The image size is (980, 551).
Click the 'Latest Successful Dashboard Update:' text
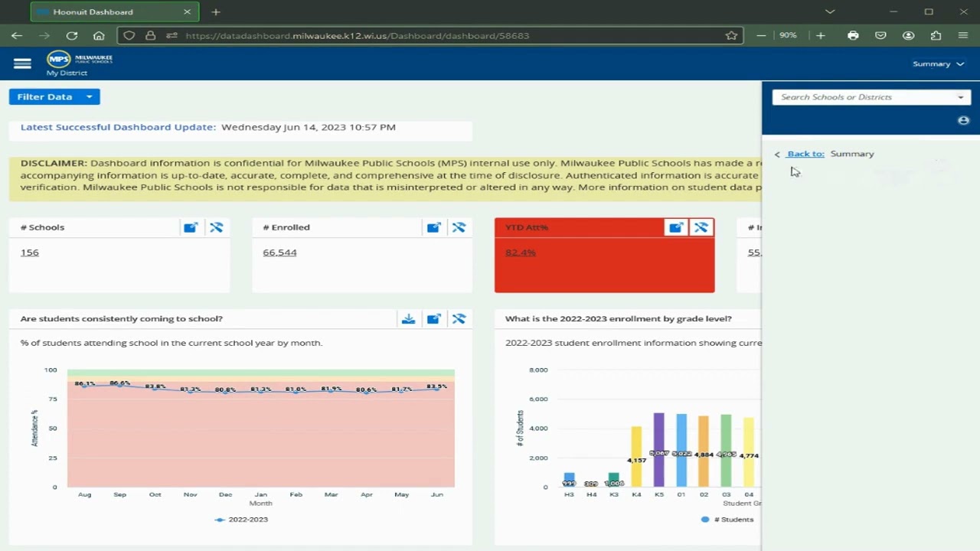point(118,127)
